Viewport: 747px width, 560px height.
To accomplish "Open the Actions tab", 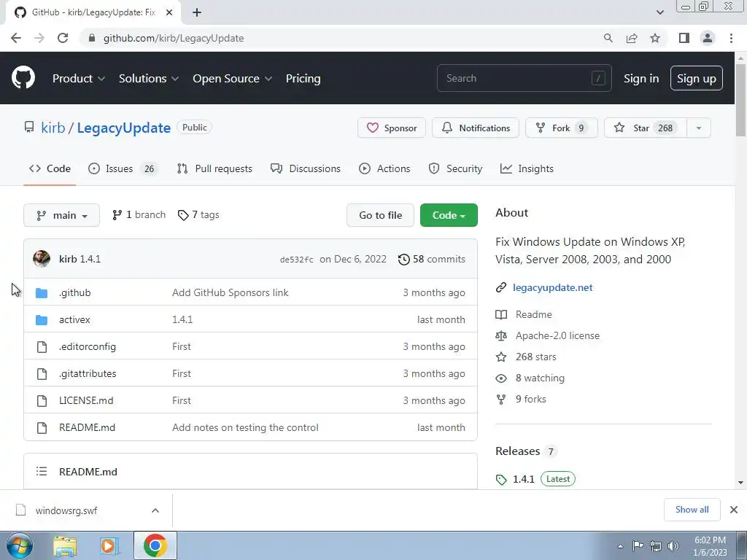I will [x=384, y=168].
